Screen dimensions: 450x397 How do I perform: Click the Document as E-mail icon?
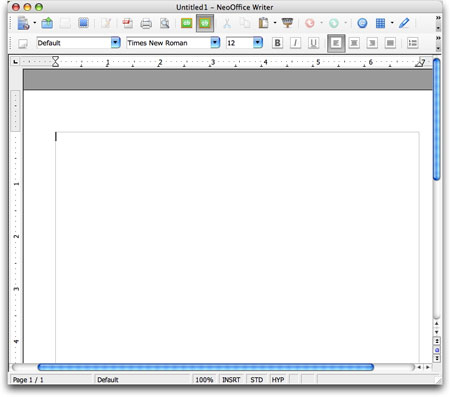point(83,23)
